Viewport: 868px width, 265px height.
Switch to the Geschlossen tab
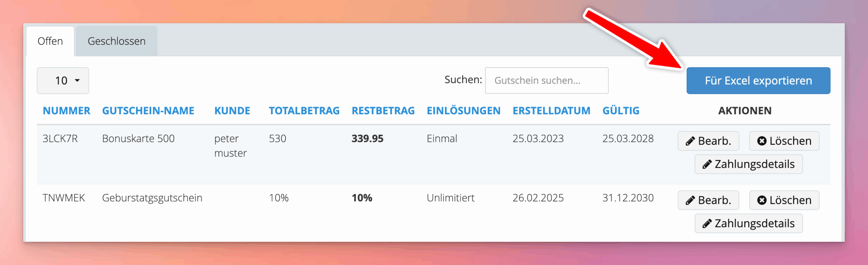click(116, 41)
